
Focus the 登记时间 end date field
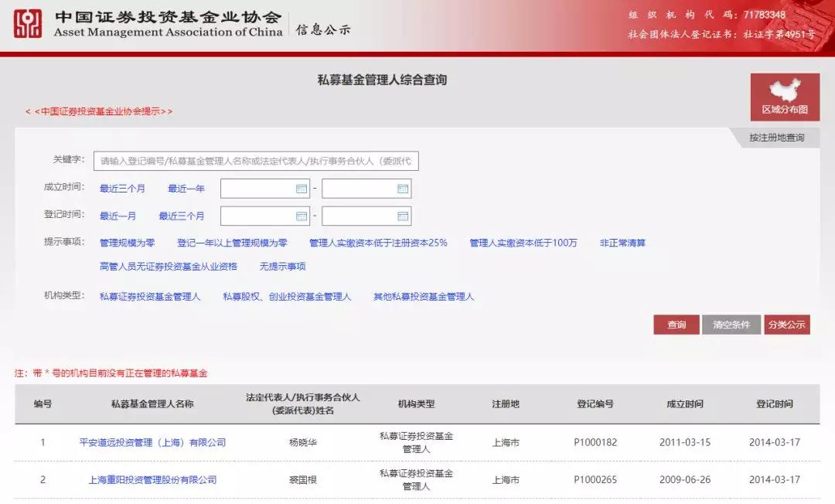pyautogui.click(x=366, y=216)
